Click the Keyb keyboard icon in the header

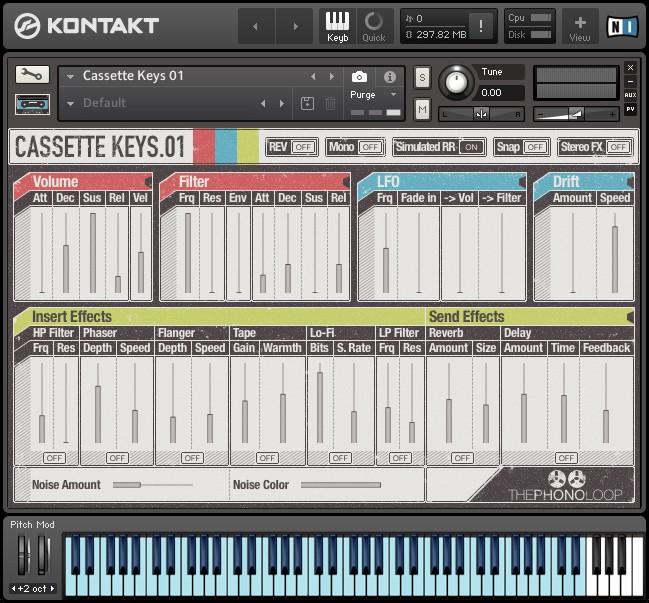point(338,25)
